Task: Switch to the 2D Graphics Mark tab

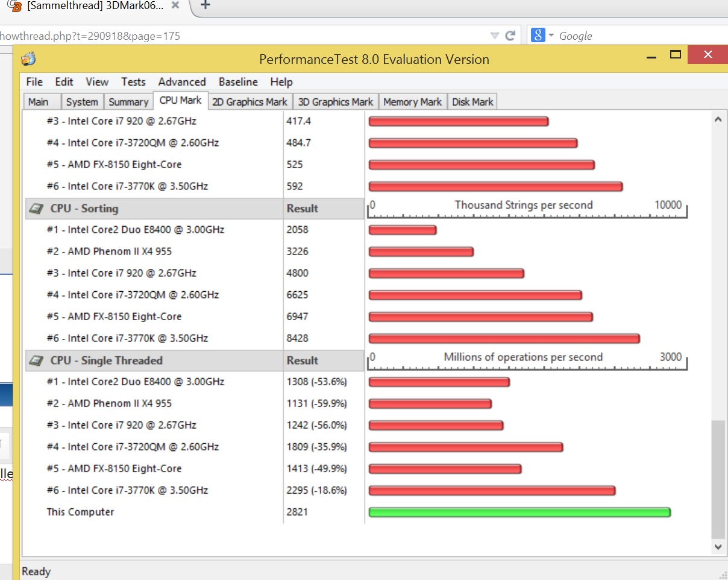Action: coord(249,102)
